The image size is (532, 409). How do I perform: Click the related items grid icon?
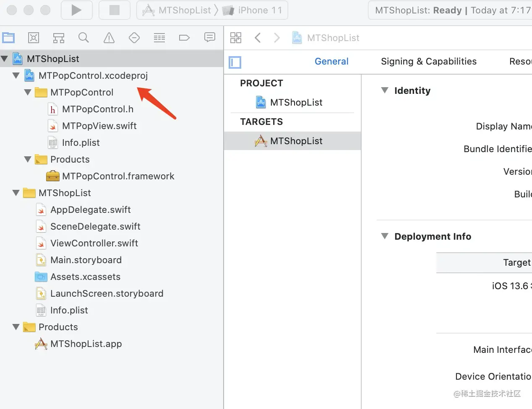coord(236,38)
